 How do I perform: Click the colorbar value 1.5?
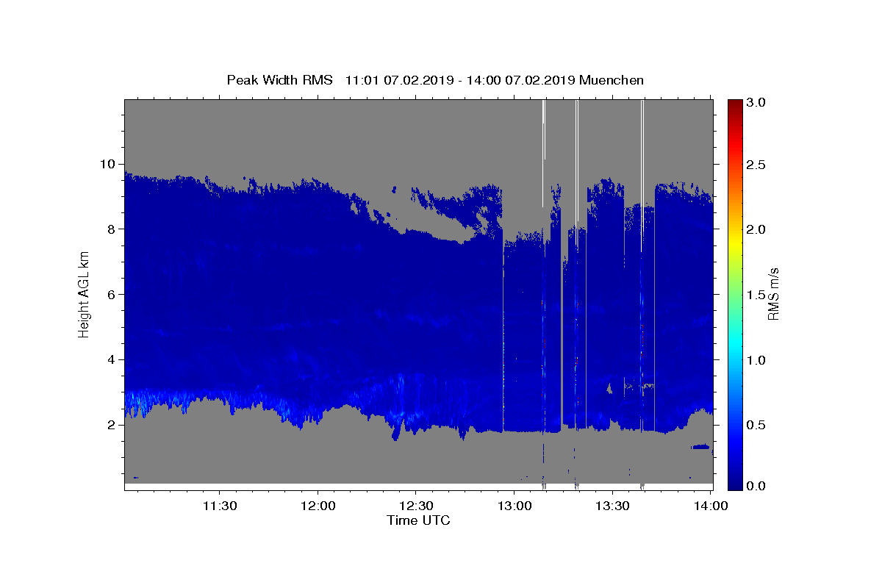click(x=757, y=295)
